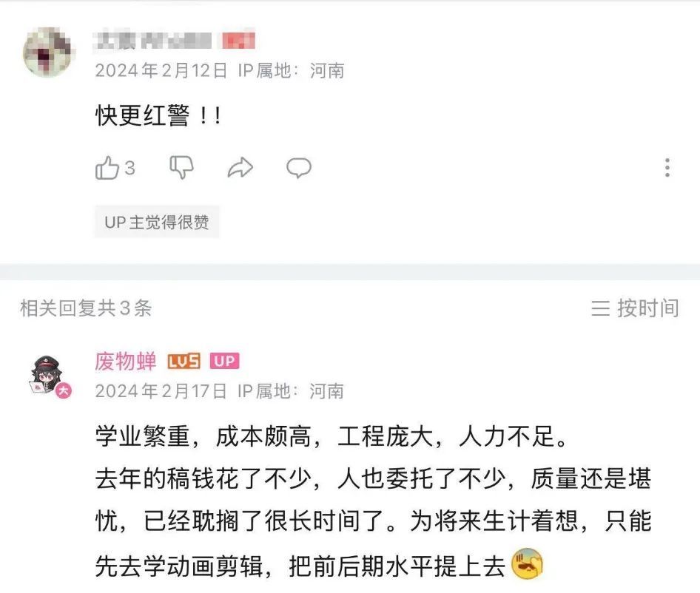Click the UP主觉得很赞 tag

click(157, 222)
